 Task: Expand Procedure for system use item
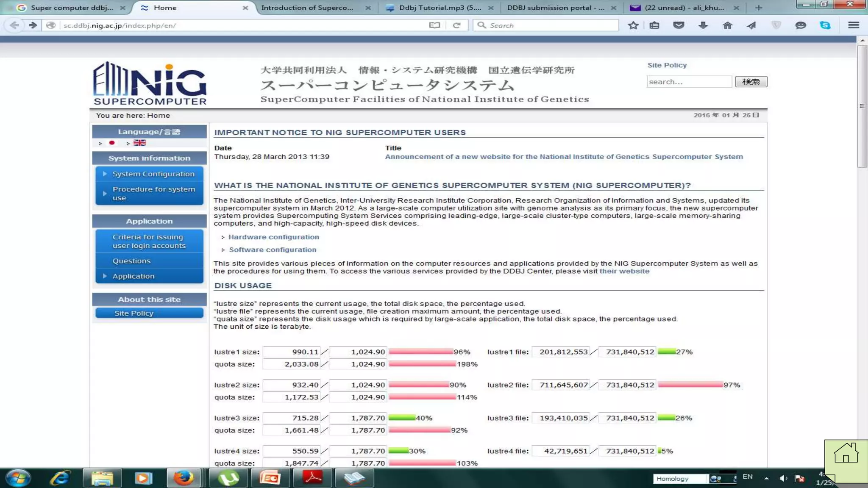[x=153, y=194]
